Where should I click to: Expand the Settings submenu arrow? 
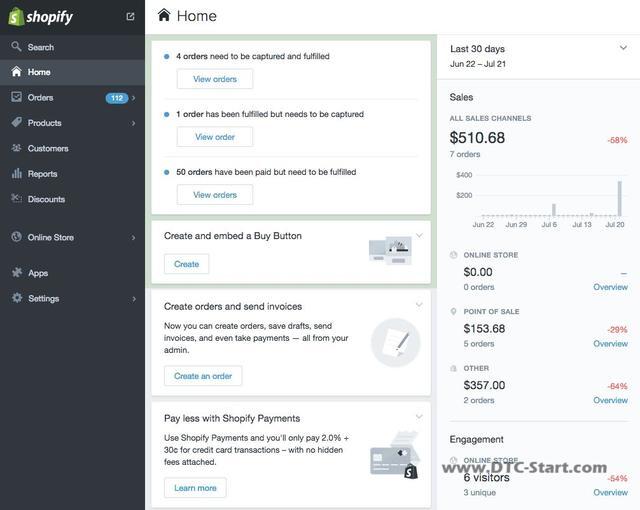tap(133, 299)
